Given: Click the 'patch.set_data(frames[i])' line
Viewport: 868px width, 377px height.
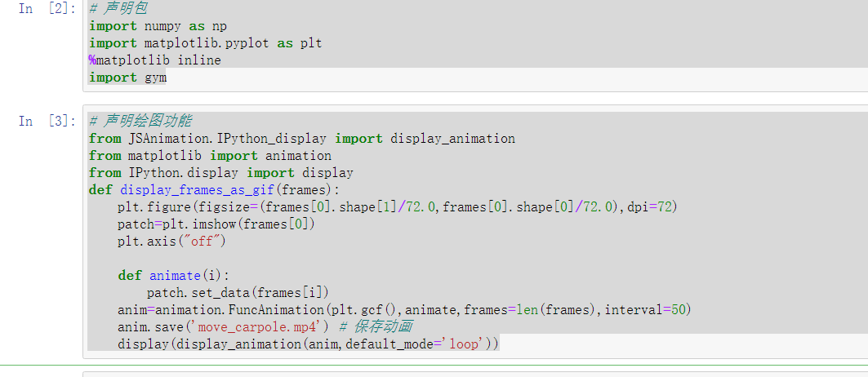Looking at the screenshot, I should tap(238, 292).
